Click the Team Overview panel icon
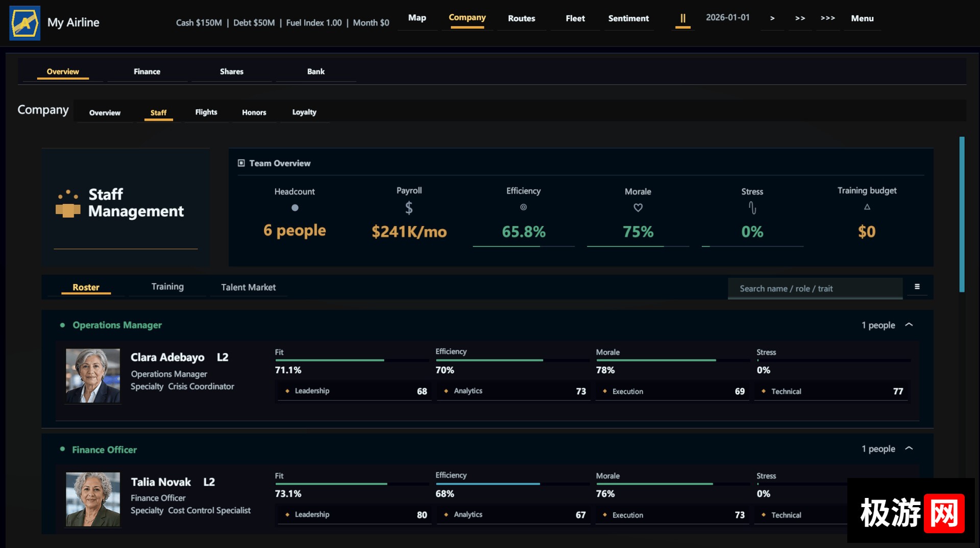980x548 pixels. coord(241,163)
